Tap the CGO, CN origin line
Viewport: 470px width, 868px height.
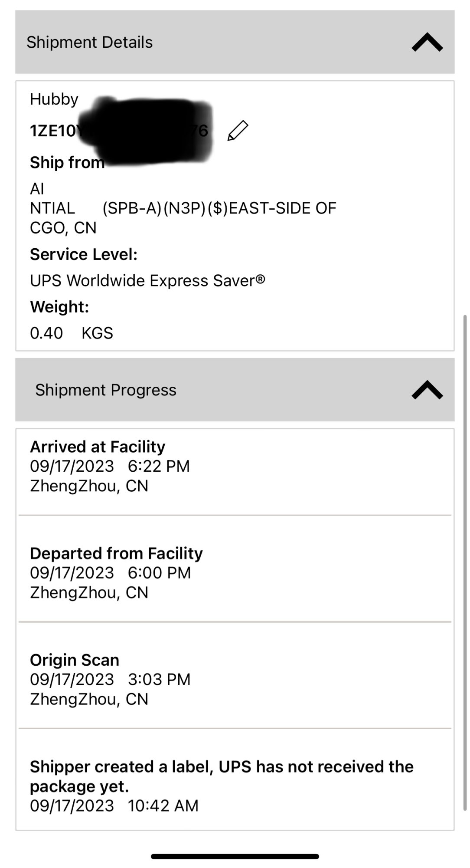[x=63, y=228]
